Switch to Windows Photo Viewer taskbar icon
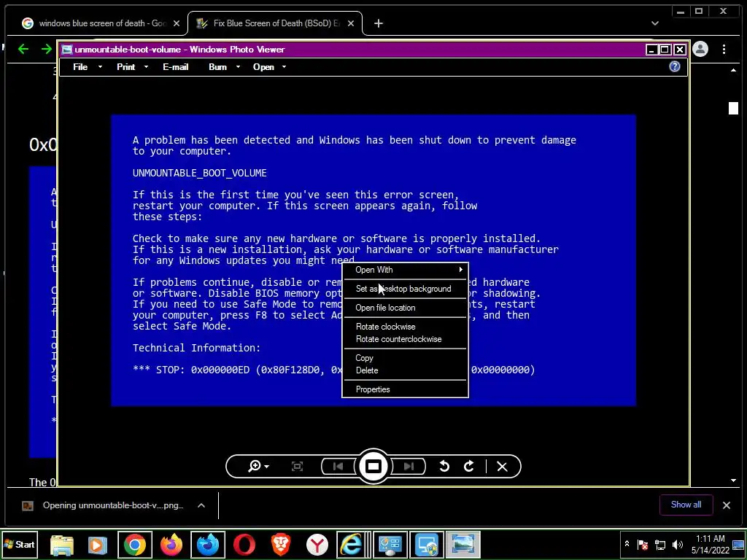The height and width of the screenshot is (560, 747). click(463, 545)
